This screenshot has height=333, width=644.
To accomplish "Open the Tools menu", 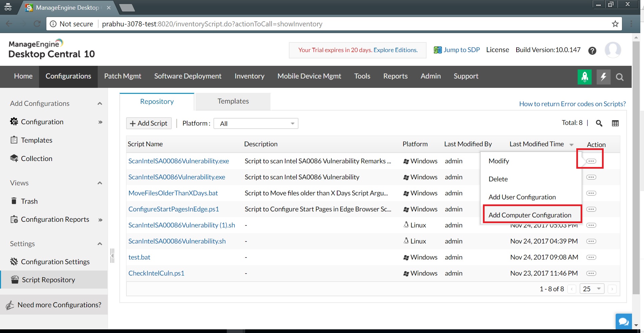I will pos(362,76).
